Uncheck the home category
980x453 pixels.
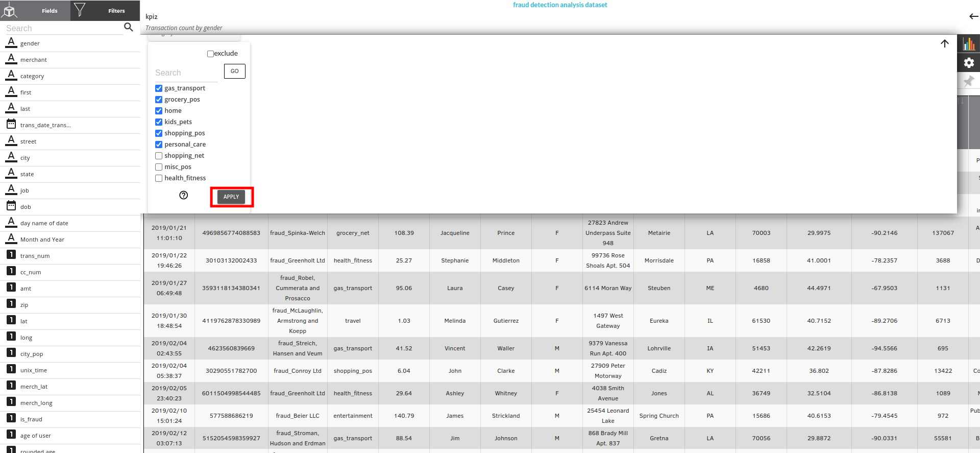click(x=159, y=111)
